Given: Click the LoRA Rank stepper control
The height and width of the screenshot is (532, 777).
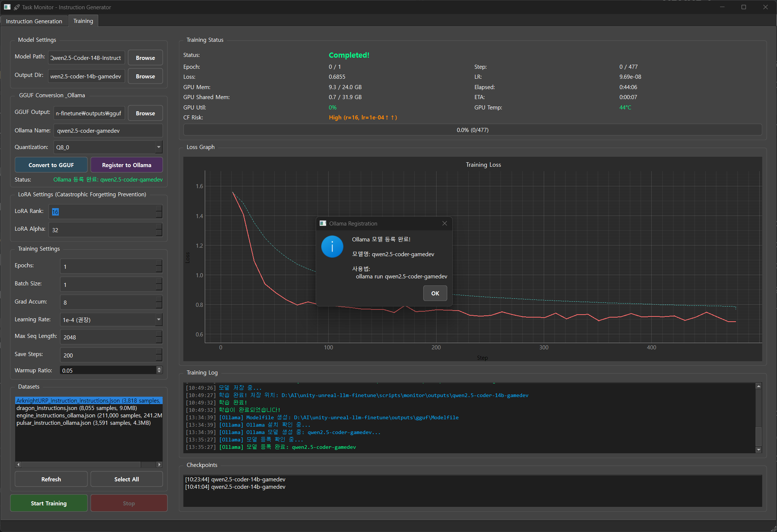Looking at the screenshot, I should click(159, 211).
